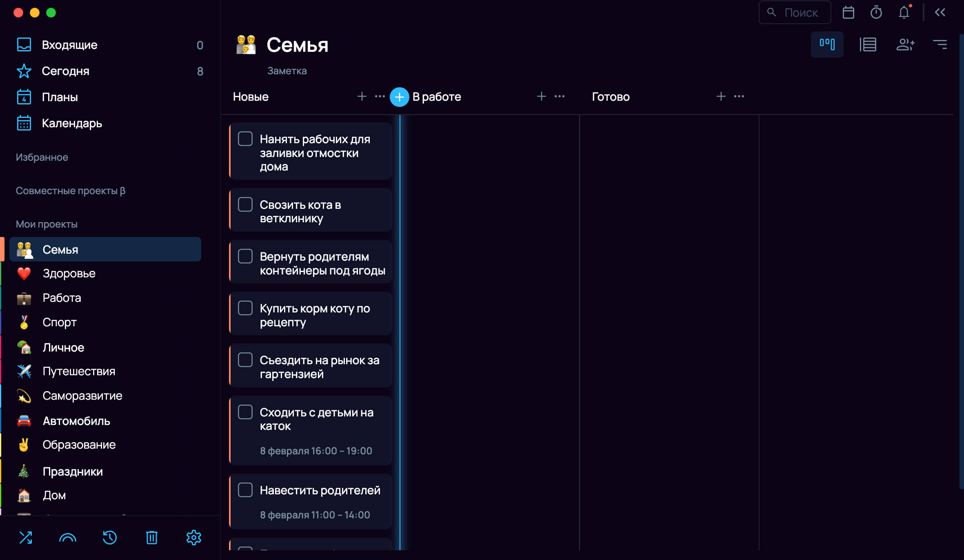Open options menu for 'Новые' column
Viewport: 964px width, 560px height.
tap(380, 96)
